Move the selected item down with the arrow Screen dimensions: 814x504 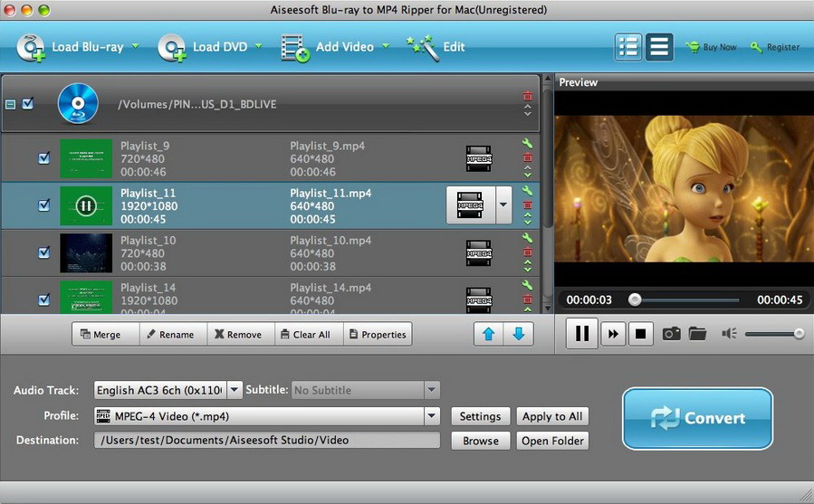pyautogui.click(x=519, y=334)
